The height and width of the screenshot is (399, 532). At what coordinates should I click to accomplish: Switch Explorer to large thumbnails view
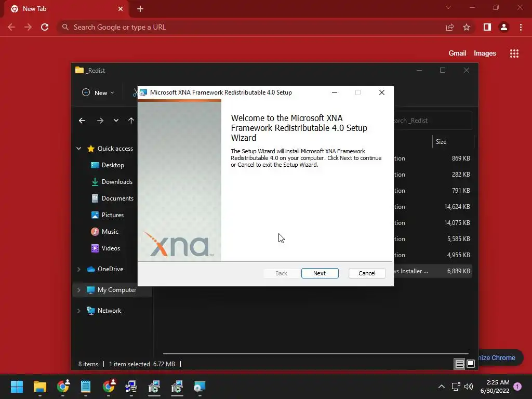[471, 364]
